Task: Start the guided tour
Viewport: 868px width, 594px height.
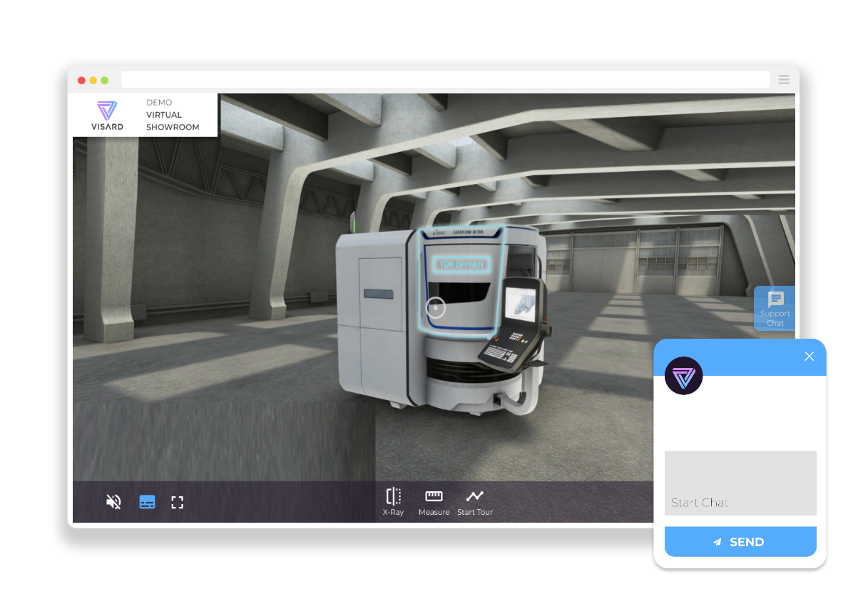Action: point(475,502)
